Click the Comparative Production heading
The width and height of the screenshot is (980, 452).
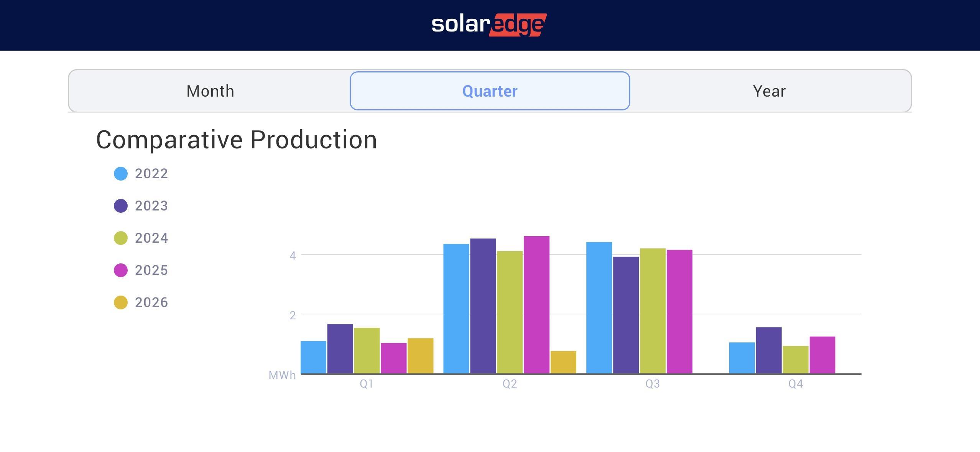(236, 140)
